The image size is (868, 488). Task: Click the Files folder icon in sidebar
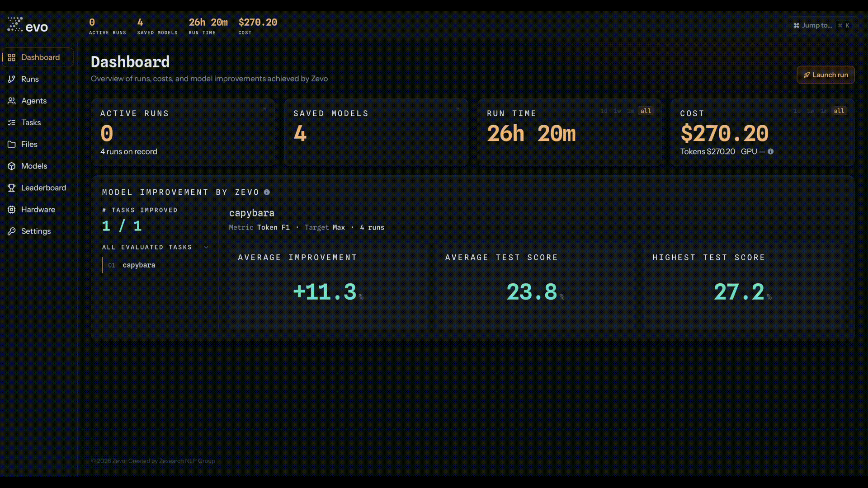(12, 144)
